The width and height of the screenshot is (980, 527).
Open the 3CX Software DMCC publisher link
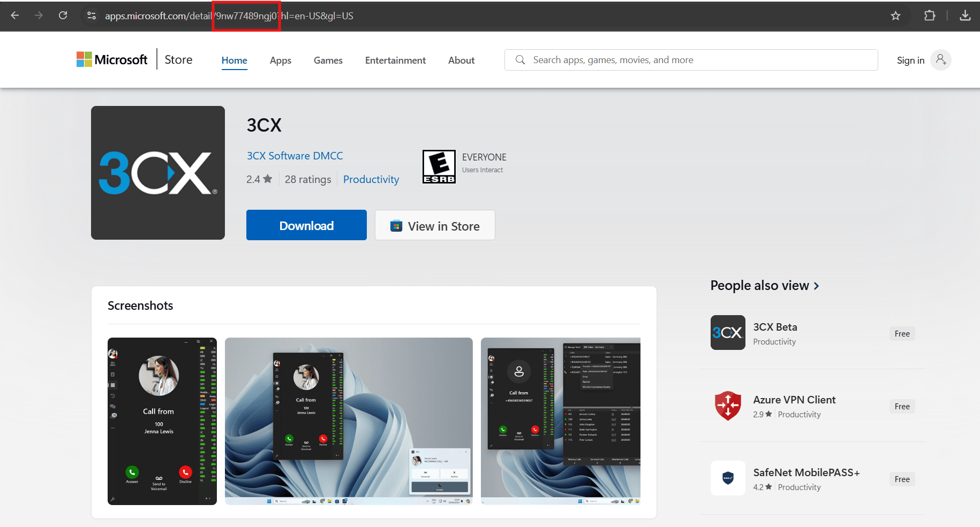(x=295, y=156)
